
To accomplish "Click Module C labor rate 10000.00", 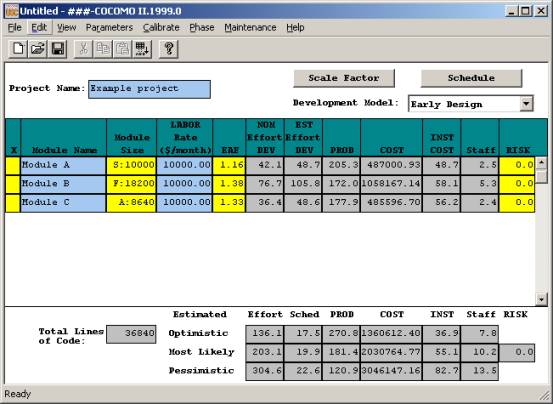I will [184, 203].
